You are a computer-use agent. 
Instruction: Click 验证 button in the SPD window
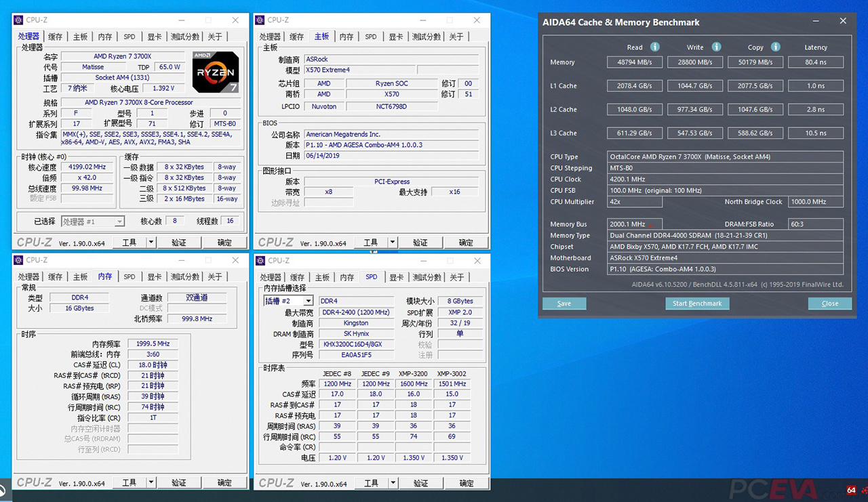coord(420,483)
